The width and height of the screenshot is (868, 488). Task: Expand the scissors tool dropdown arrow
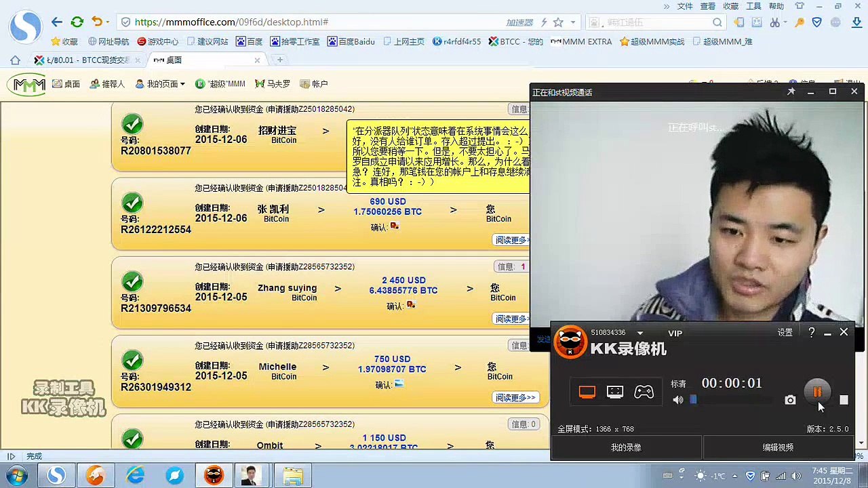click(786, 22)
